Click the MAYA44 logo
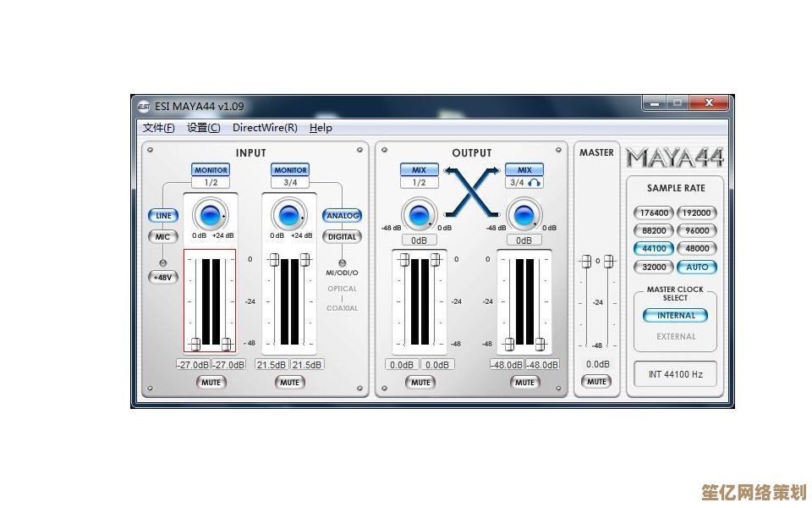The image size is (812, 508). coord(675,157)
